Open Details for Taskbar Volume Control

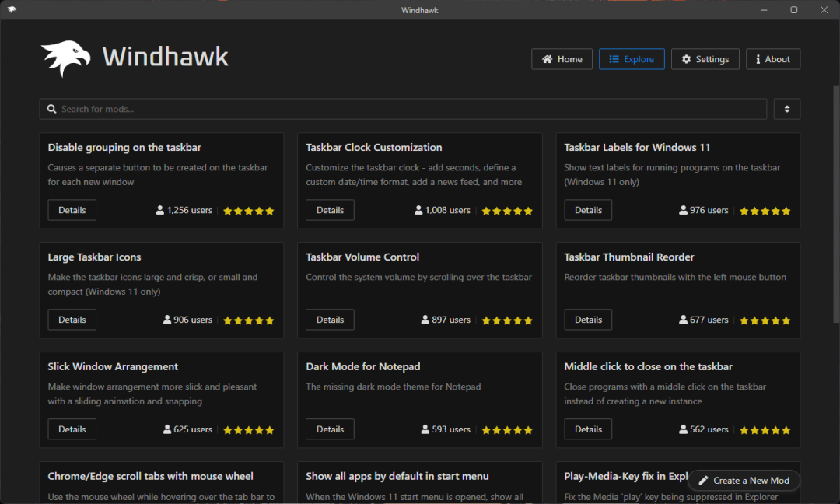coord(330,320)
